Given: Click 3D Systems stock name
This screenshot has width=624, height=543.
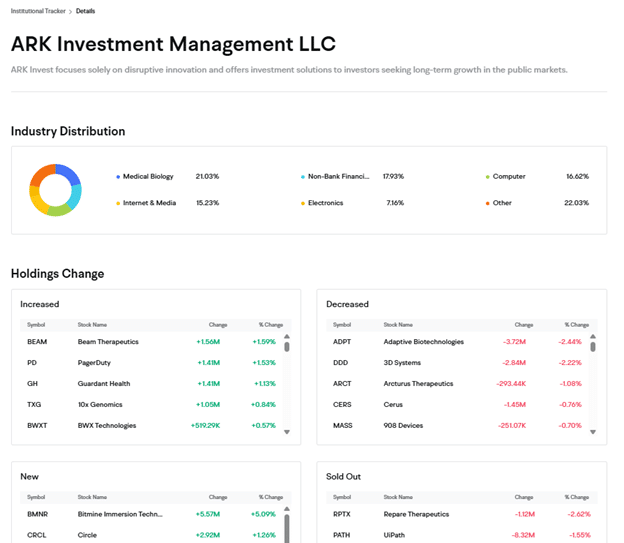Looking at the screenshot, I should tap(402, 363).
